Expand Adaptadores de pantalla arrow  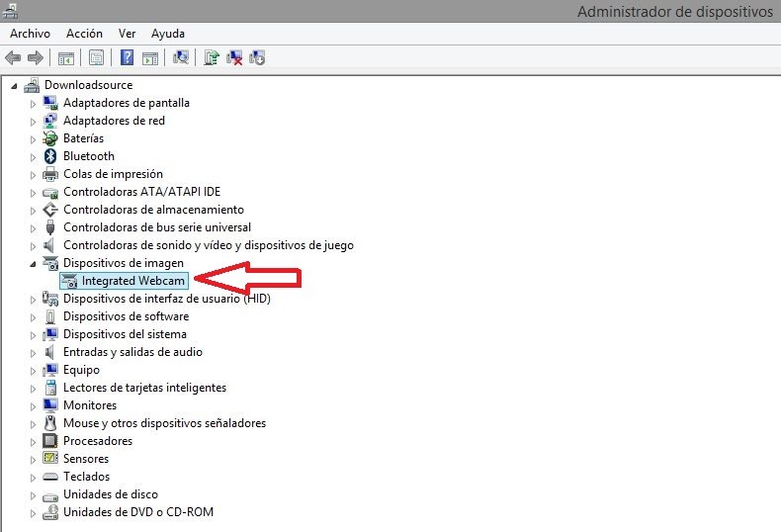coord(33,104)
